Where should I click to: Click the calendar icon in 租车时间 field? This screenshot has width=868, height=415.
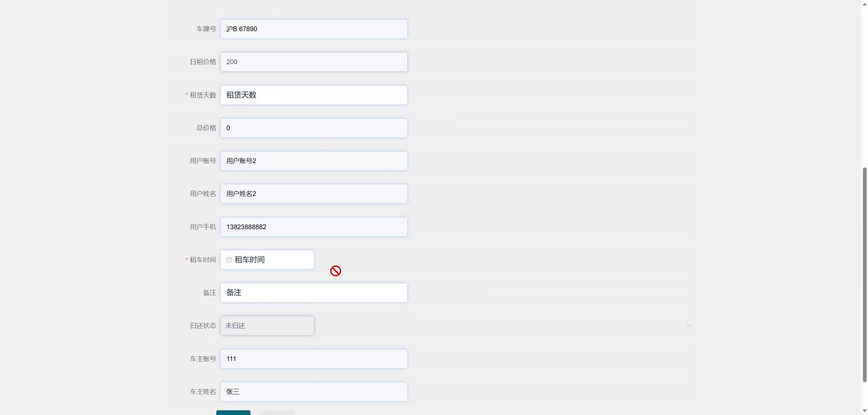[x=229, y=260]
